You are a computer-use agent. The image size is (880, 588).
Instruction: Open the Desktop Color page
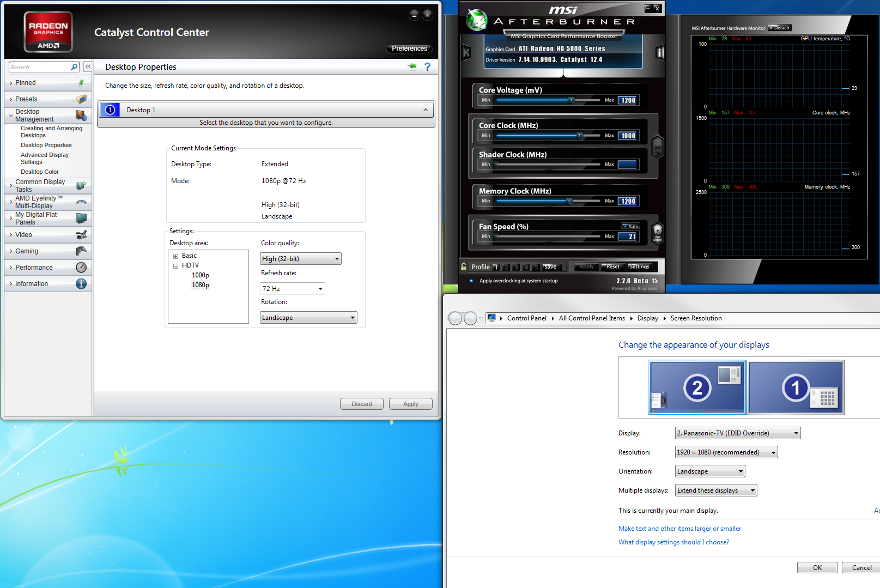(40, 172)
